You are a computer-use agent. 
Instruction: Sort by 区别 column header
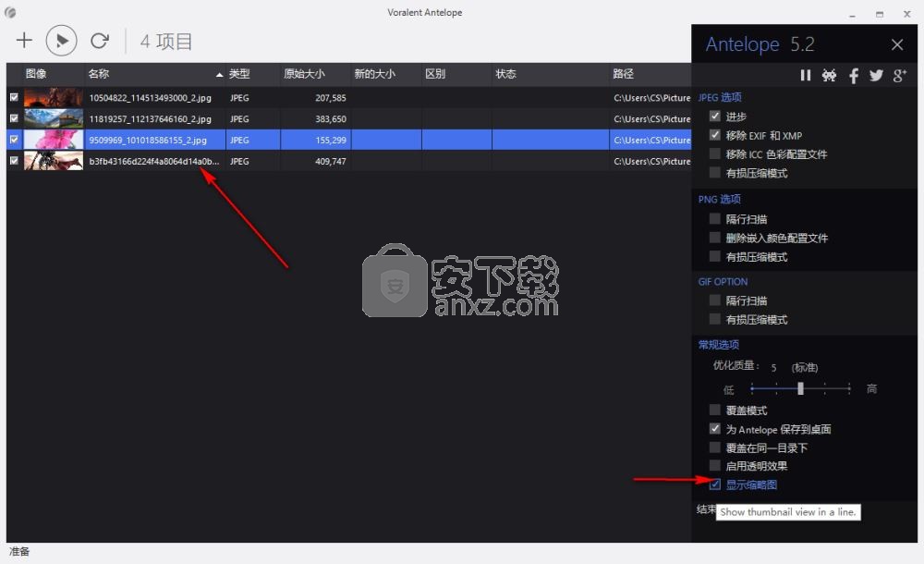[x=456, y=74]
